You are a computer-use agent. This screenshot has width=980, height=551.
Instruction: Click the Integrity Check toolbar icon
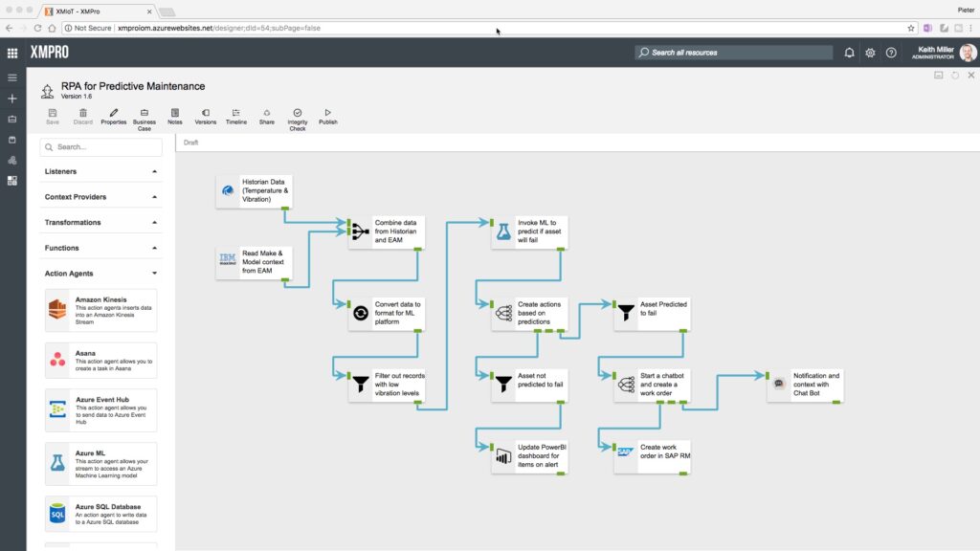(298, 118)
